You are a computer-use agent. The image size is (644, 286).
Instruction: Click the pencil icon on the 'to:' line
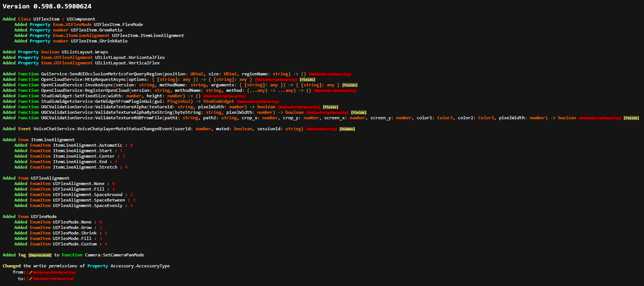coord(31,279)
